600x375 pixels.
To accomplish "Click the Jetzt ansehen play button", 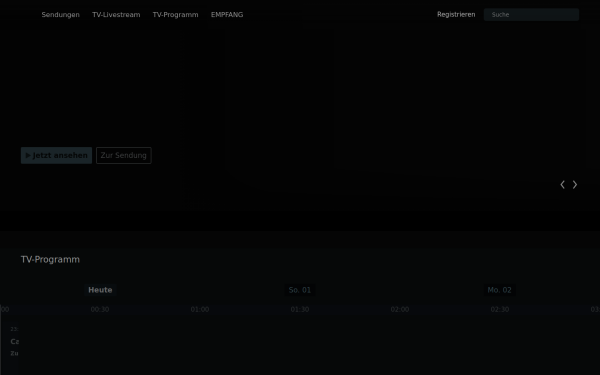I will pyautogui.click(x=56, y=155).
